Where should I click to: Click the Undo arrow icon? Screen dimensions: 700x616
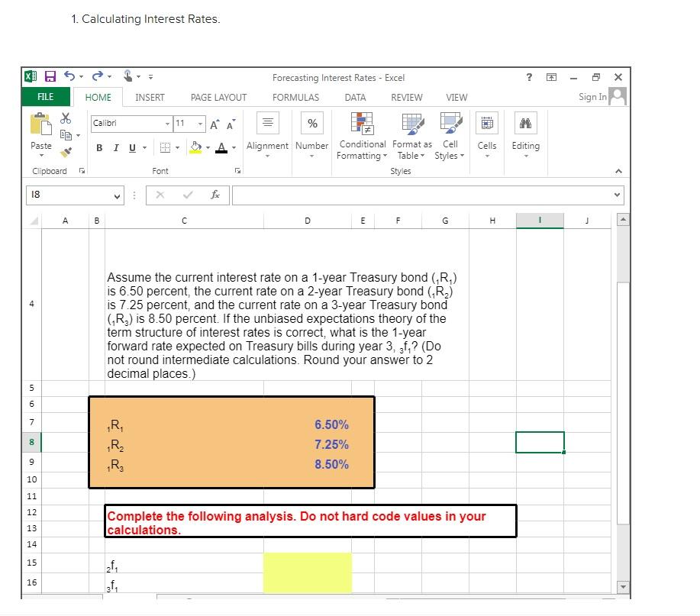69,76
